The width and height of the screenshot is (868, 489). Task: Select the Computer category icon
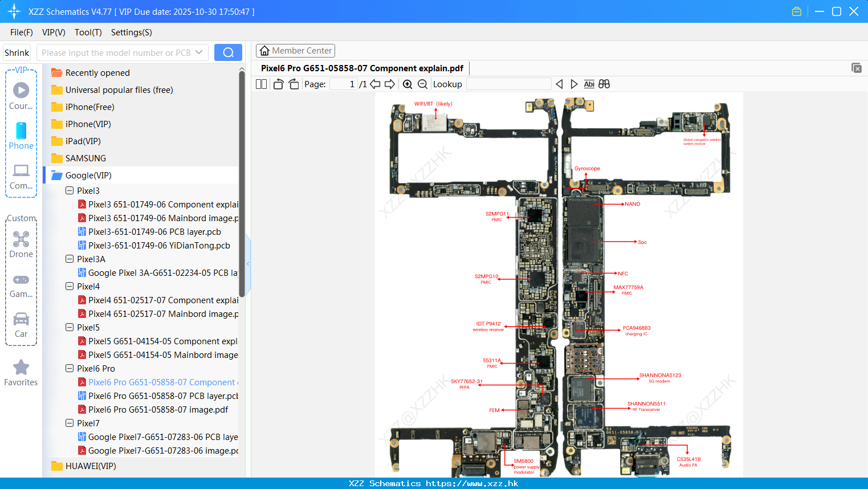[21, 176]
